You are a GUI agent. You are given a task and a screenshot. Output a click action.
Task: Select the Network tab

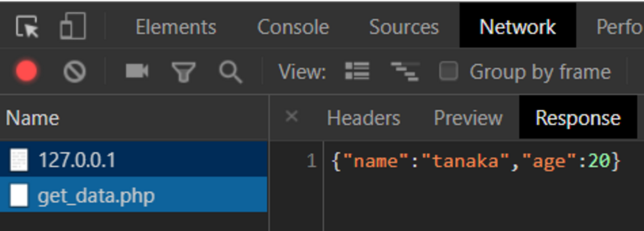[x=518, y=26]
